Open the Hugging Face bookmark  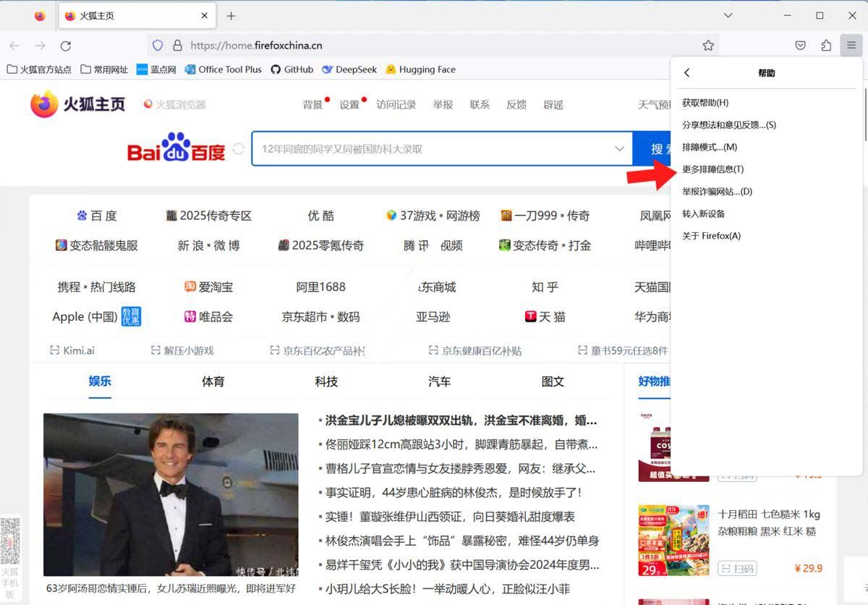[420, 69]
